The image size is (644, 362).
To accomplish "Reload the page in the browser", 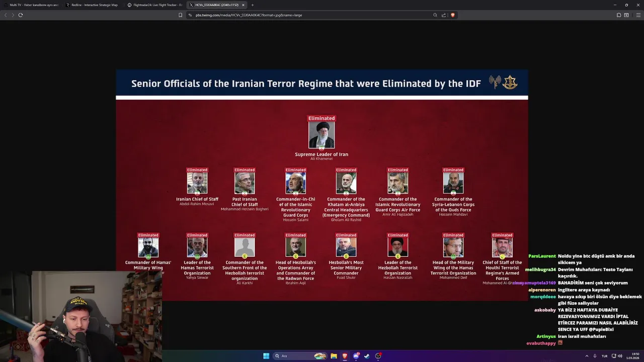I will pos(21,15).
